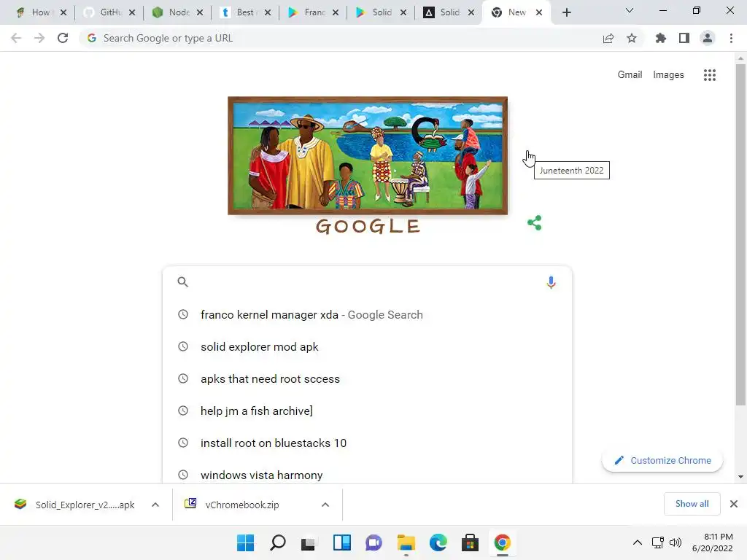Open Widgets on taskbar
The height and width of the screenshot is (560, 747).
point(341,542)
